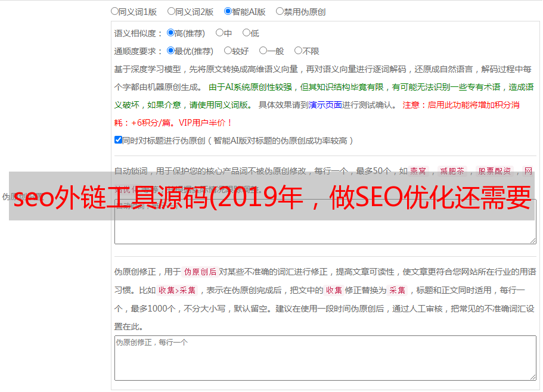The image size is (543, 392).
Task: Set 通顺度要求 to 不限
Action: click(298, 51)
